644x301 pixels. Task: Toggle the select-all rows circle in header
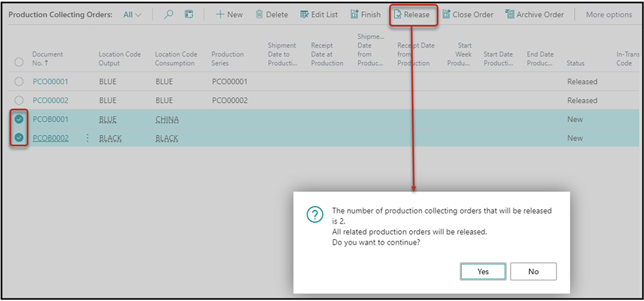(x=19, y=62)
